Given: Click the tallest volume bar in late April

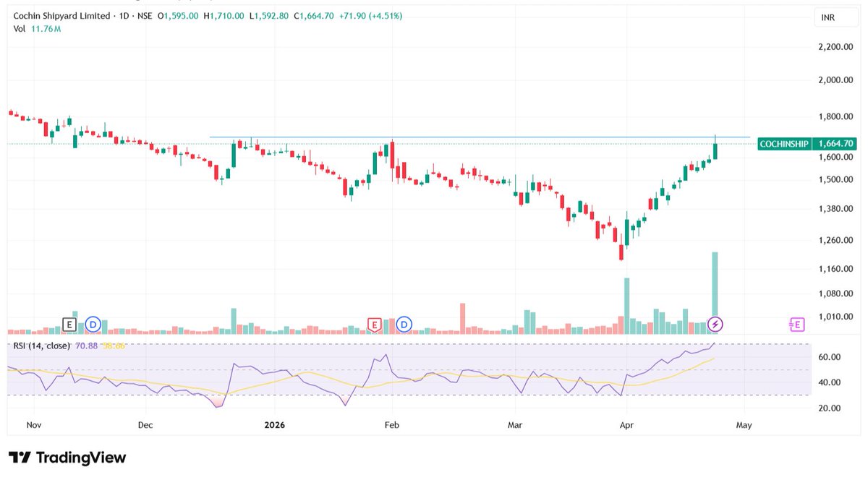Looking at the screenshot, I should pyautogui.click(x=715, y=292).
